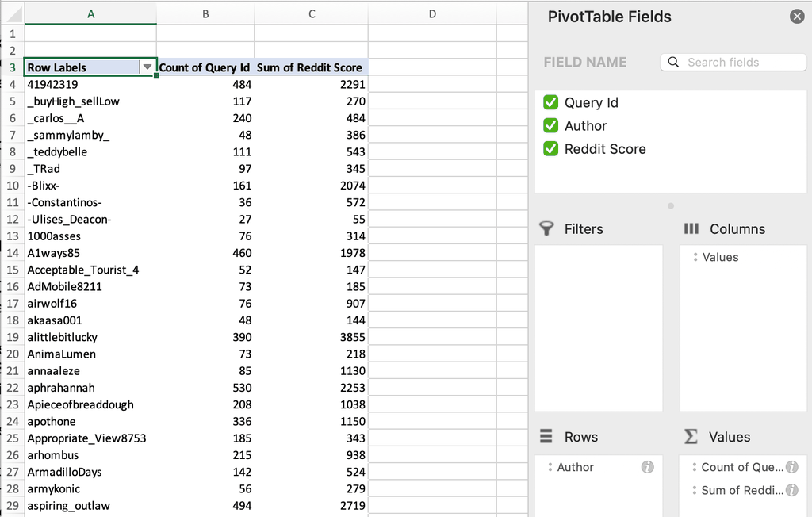Image resolution: width=812 pixels, height=517 pixels.
Task: Click the magnifier icon in Search fields
Action: click(674, 62)
